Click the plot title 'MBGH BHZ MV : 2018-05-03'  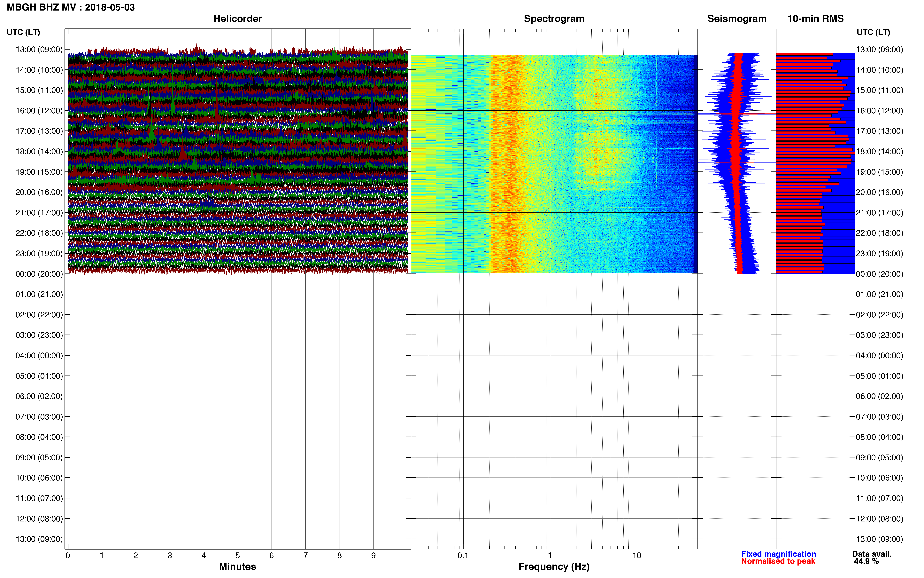(71, 7)
